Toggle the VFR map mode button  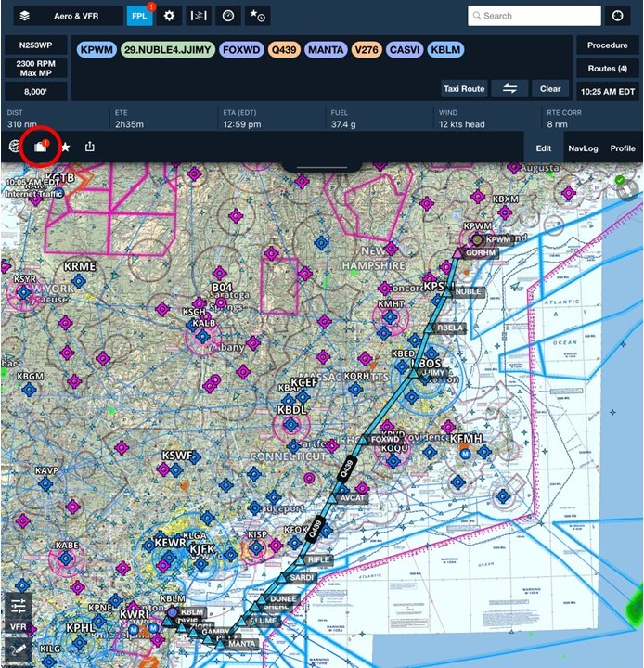pyautogui.click(x=19, y=626)
